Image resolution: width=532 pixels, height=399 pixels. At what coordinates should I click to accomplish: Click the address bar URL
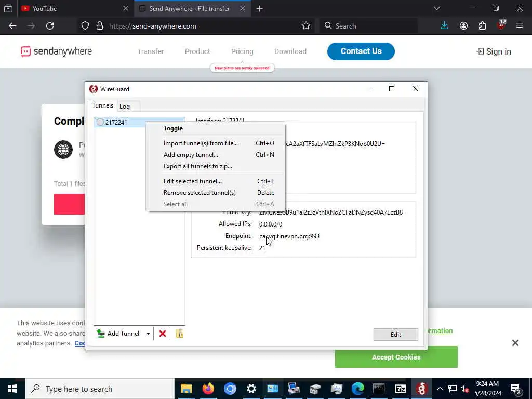[x=152, y=26]
